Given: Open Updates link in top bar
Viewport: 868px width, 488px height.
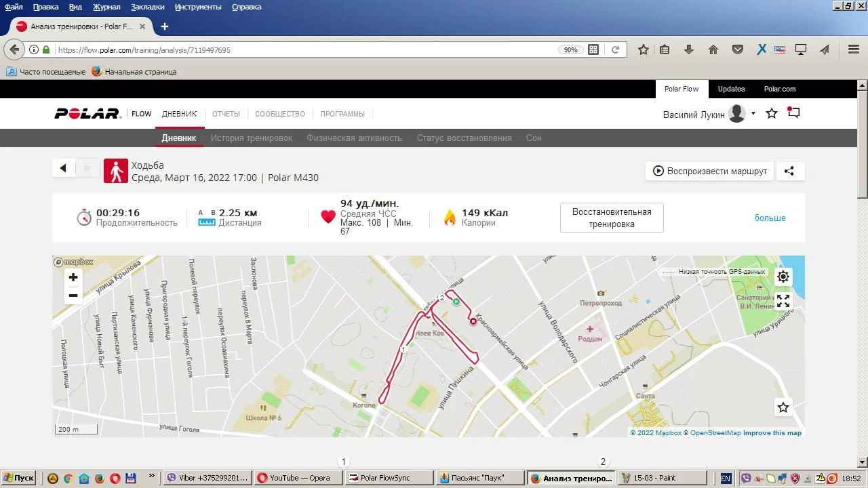Looking at the screenshot, I should pos(731,89).
